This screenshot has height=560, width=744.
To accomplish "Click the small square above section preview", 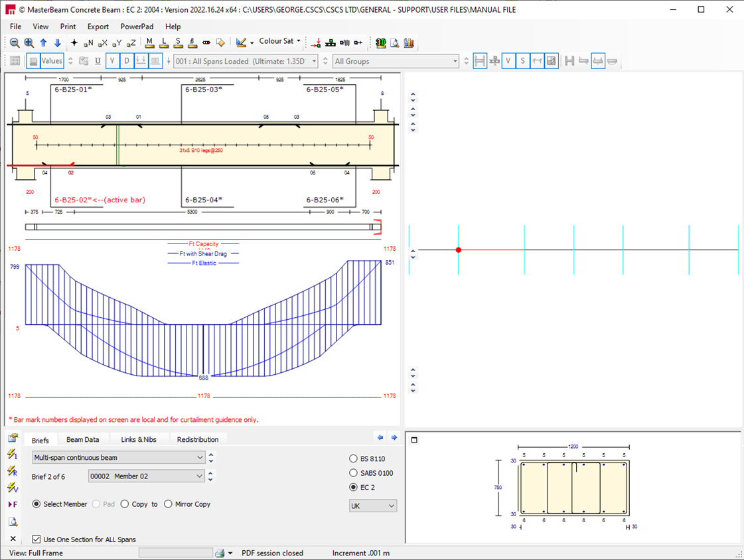I will pyautogui.click(x=414, y=440).
